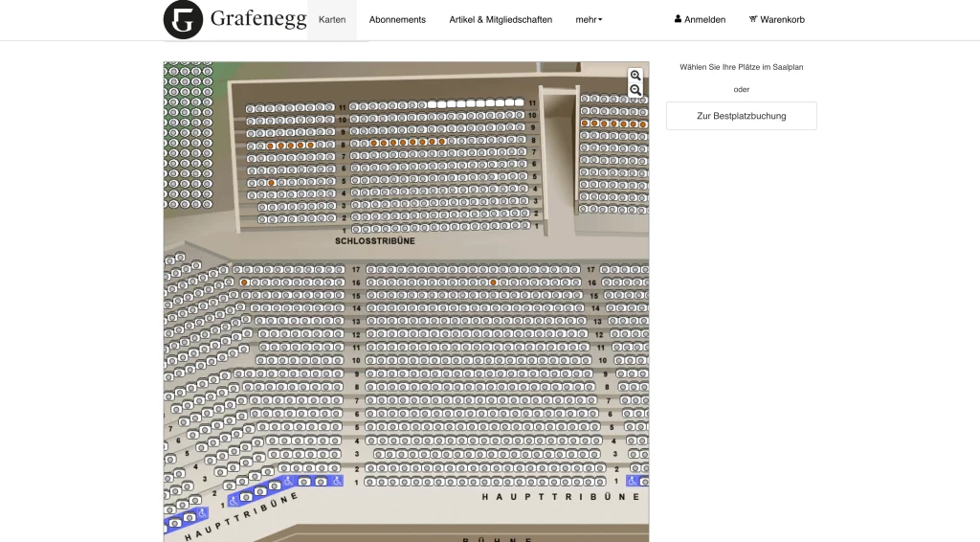Open Artikel & Mitgliedschaften menu item
The height and width of the screenshot is (542, 980).
tap(501, 19)
